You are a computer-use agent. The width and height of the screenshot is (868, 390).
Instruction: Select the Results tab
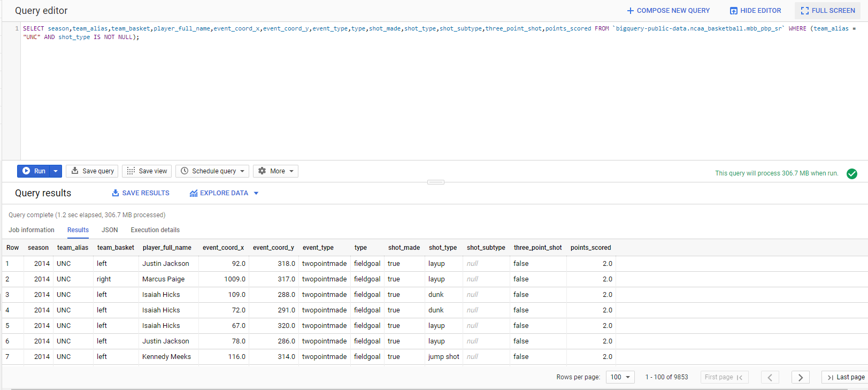pos(78,230)
